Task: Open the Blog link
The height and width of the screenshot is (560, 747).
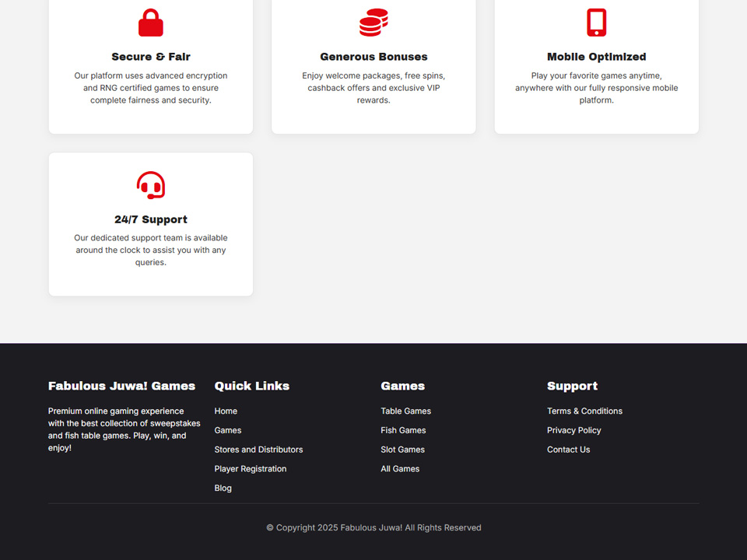Action: (x=223, y=488)
